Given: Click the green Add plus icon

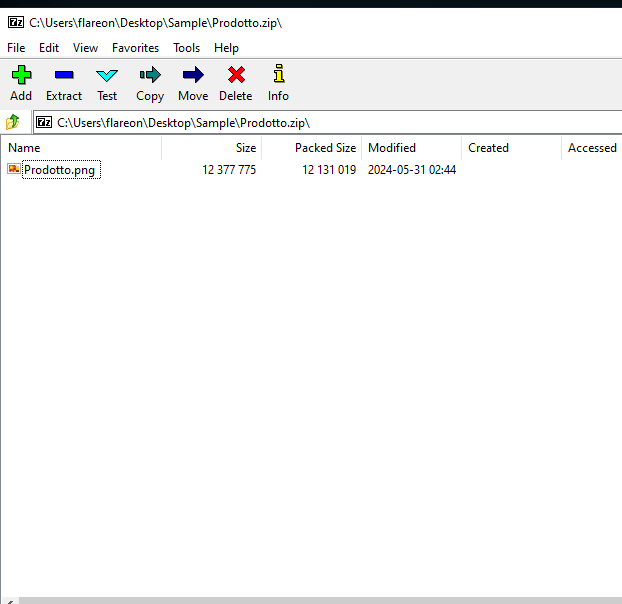Looking at the screenshot, I should click(21, 75).
